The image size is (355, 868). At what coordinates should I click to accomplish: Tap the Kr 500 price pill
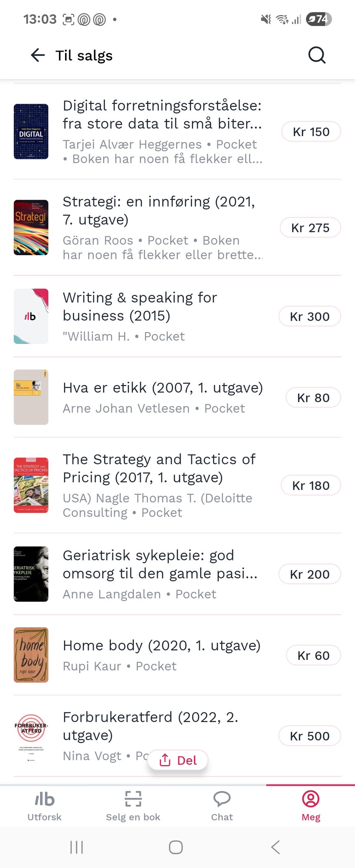(x=310, y=736)
